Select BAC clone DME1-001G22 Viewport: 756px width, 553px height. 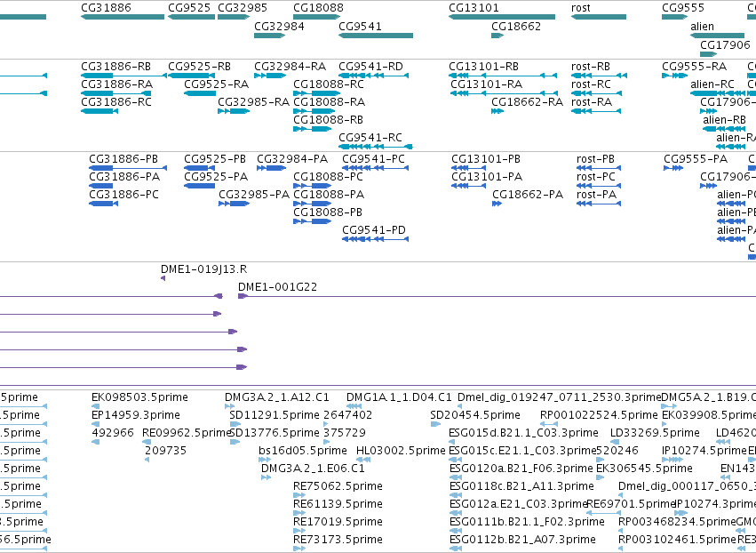point(278,287)
